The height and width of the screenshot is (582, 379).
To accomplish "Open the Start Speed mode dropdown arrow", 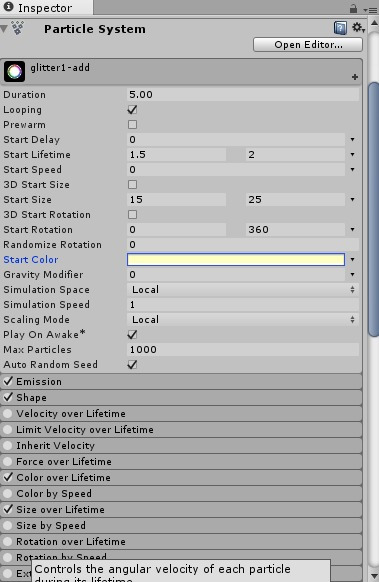I will tap(352, 170).
